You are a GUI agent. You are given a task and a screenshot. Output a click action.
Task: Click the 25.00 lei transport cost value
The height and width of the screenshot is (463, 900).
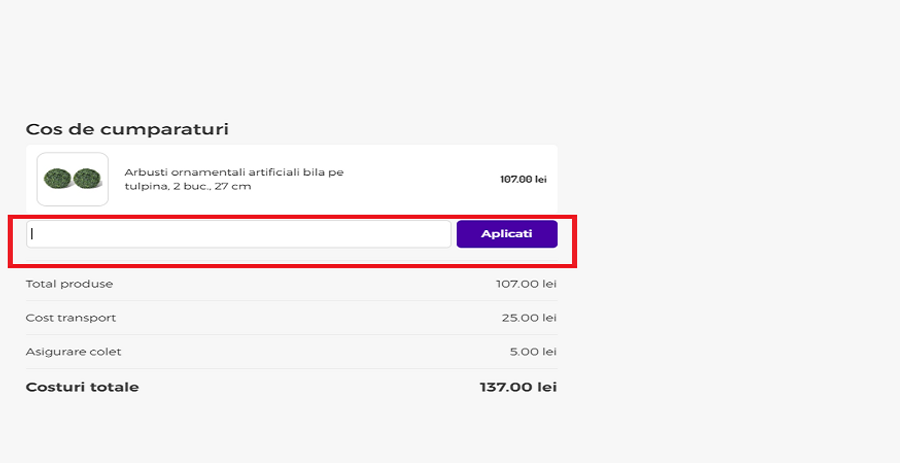pos(529,318)
